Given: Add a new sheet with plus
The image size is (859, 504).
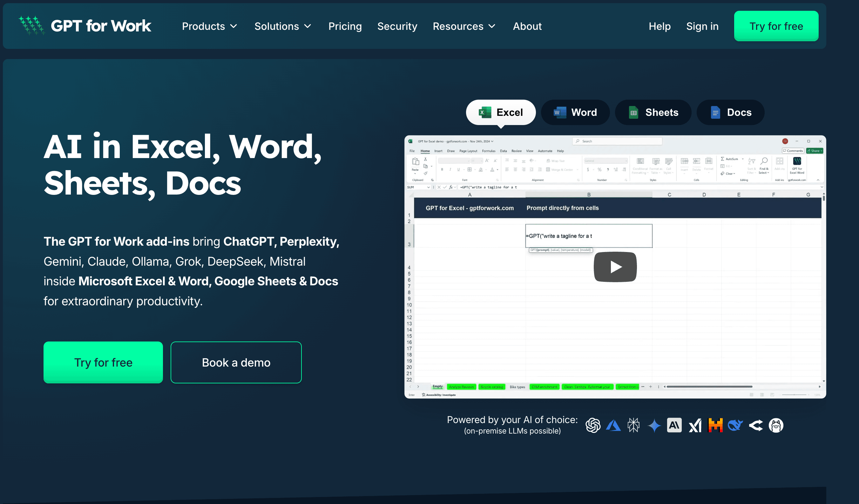Looking at the screenshot, I should point(650,387).
